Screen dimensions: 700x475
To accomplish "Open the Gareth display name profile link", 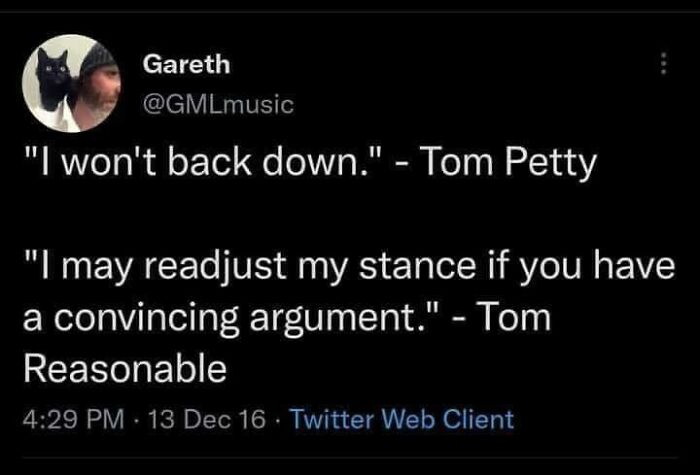I will pyautogui.click(x=186, y=64).
